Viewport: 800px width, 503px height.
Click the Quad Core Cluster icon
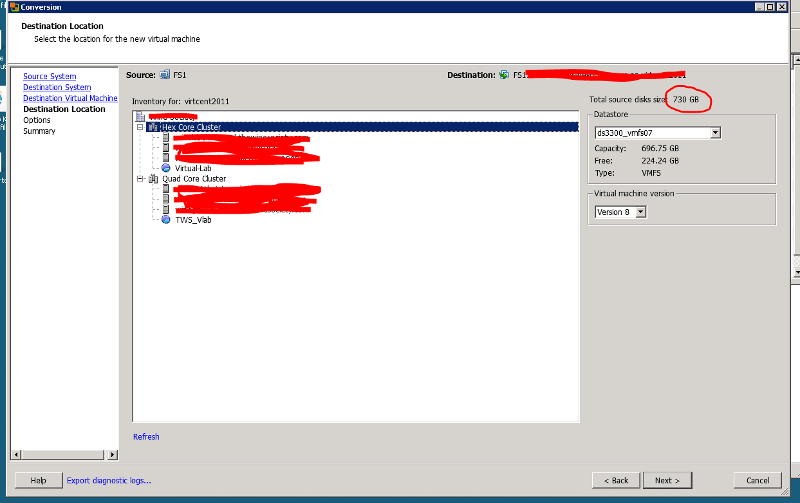tap(153, 179)
